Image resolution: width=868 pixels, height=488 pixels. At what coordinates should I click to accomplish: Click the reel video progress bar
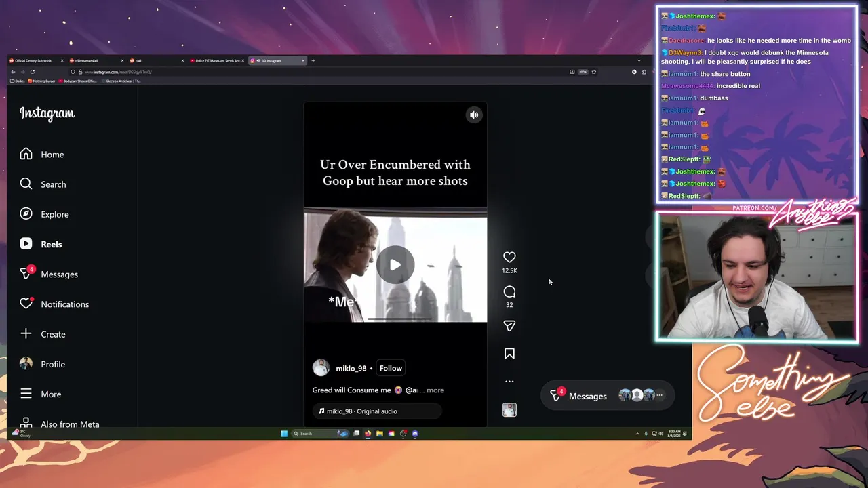tap(399, 319)
